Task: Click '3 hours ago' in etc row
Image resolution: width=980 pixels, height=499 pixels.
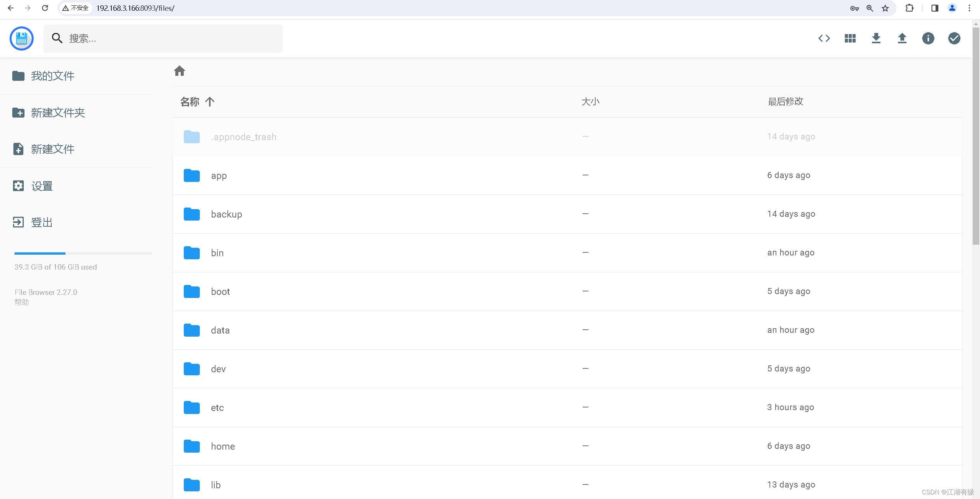Action: [791, 407]
